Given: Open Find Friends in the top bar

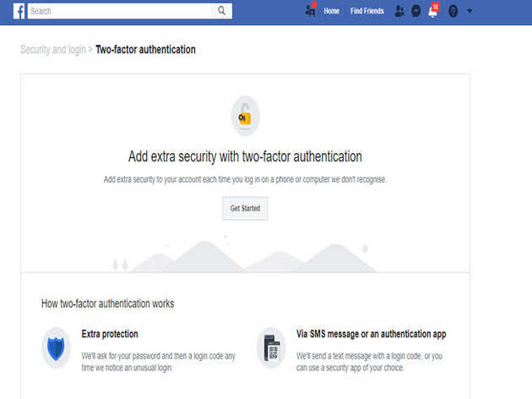Looking at the screenshot, I should 367,11.
